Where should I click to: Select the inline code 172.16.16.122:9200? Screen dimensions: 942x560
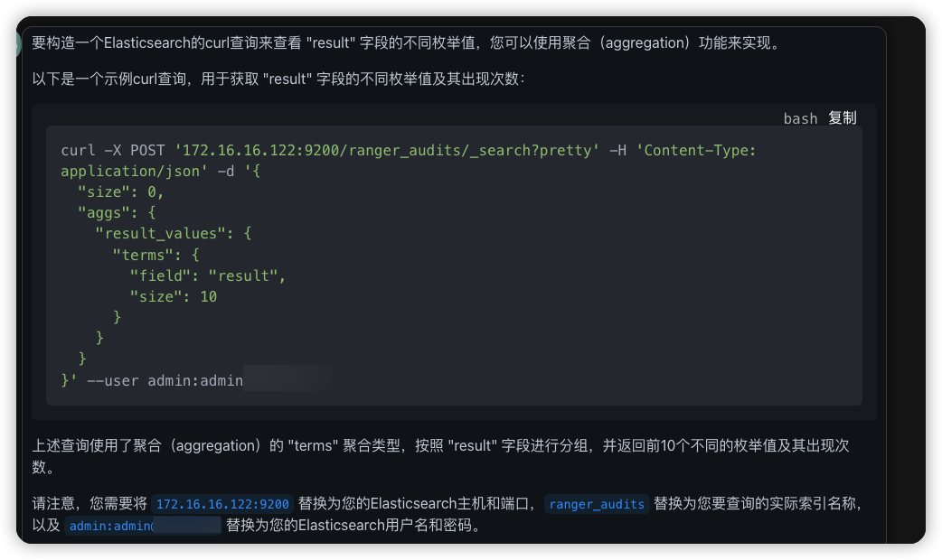pos(221,505)
